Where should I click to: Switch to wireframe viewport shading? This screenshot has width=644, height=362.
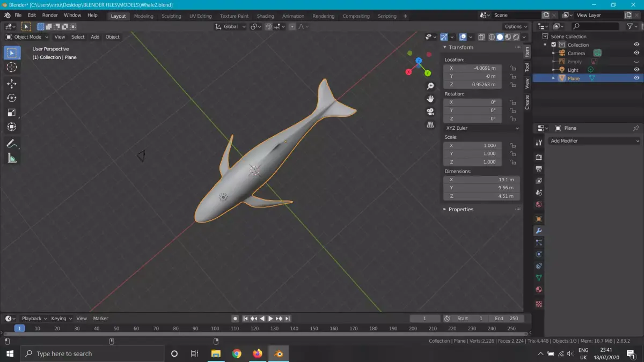492,37
